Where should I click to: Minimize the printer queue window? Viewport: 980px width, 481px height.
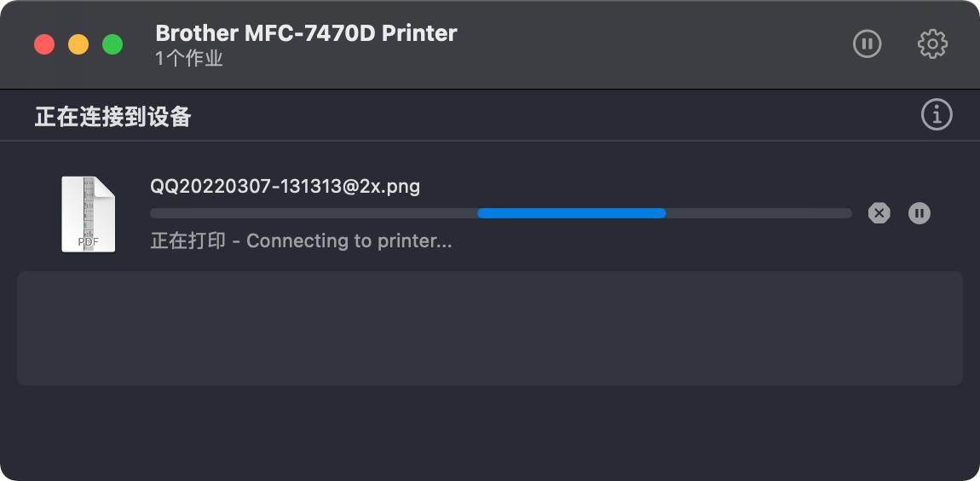(78, 44)
